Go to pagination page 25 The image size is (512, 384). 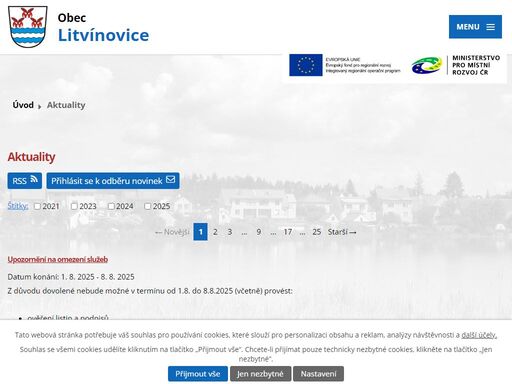317,232
